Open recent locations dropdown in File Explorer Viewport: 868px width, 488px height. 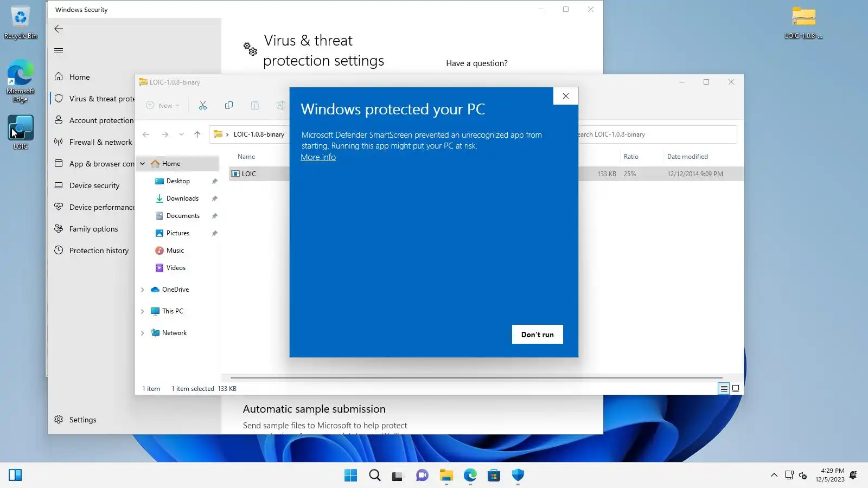[181, 134]
